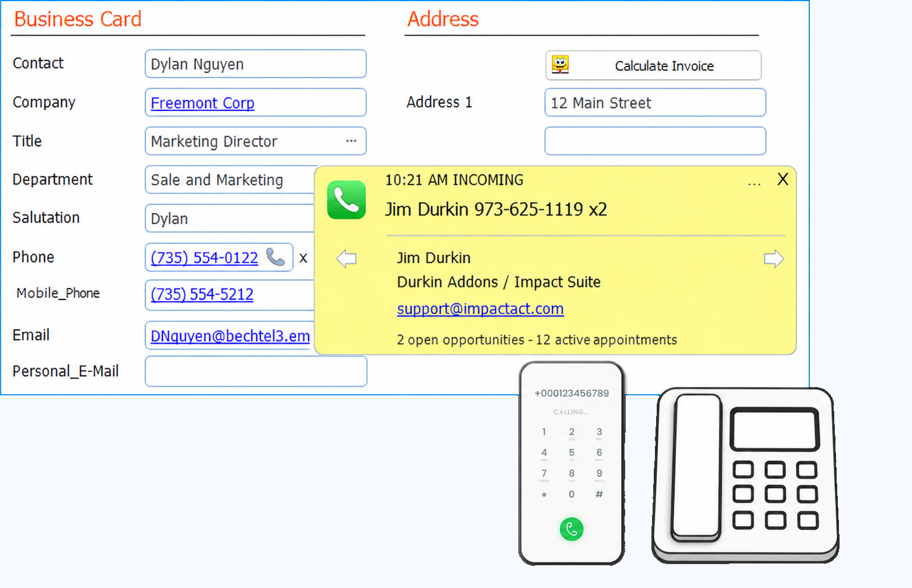Click the green phone icon in call popup

point(346,200)
